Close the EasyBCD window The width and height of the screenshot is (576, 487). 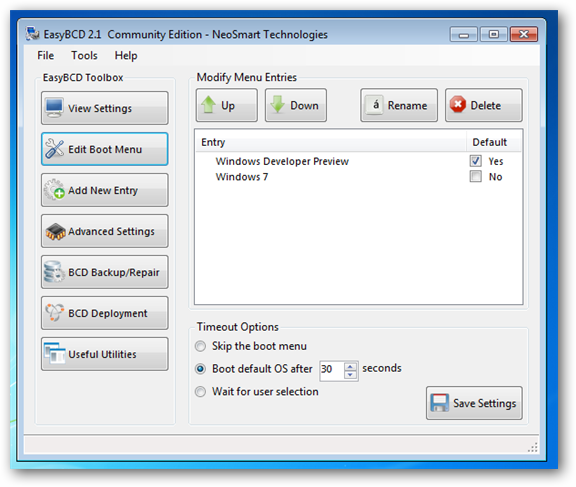tap(524, 35)
